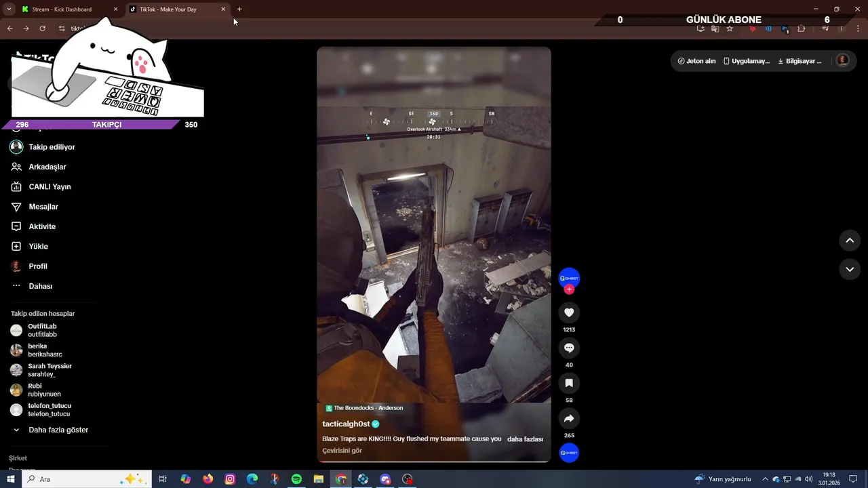868x488 pixels.
Task: Open Spotify from the taskbar
Action: (296, 479)
